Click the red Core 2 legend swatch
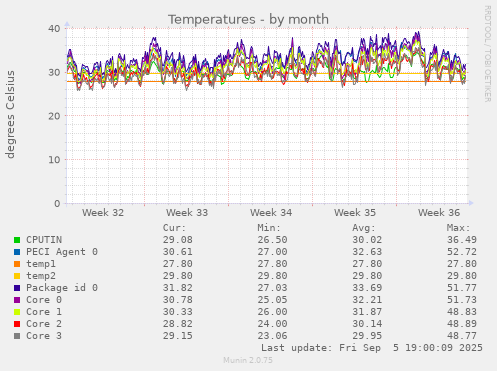497x371 pixels. (x=17, y=324)
